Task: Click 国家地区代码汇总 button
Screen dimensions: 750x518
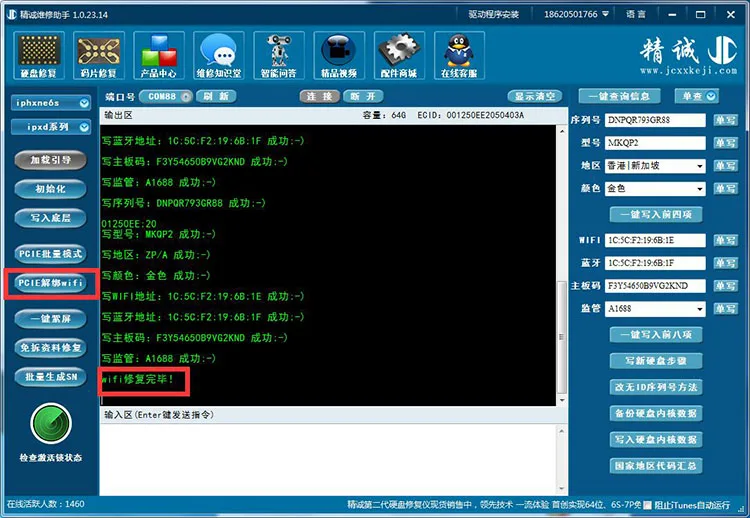Action: pos(656,466)
